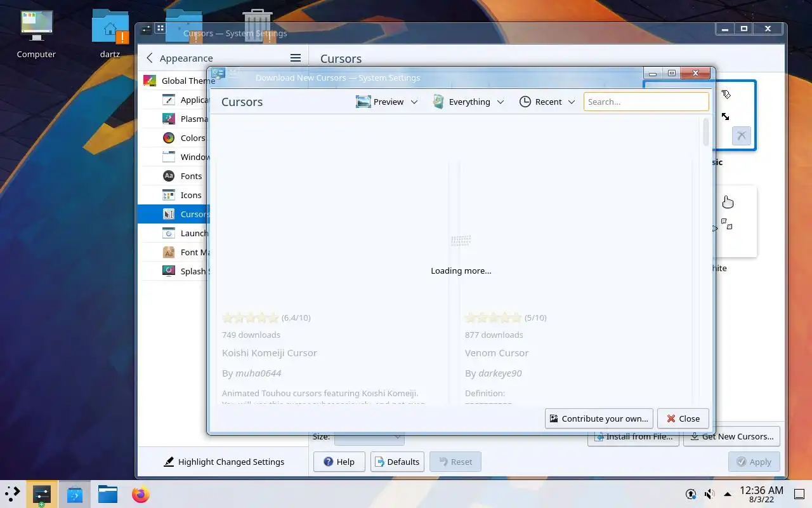812x508 pixels.
Task: Click author name muha0644
Action: 258,373
